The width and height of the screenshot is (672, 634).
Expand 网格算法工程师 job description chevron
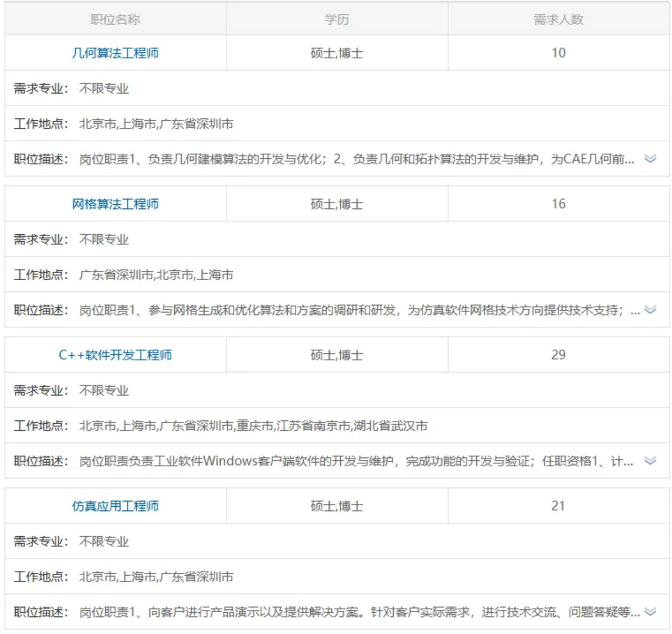650,310
